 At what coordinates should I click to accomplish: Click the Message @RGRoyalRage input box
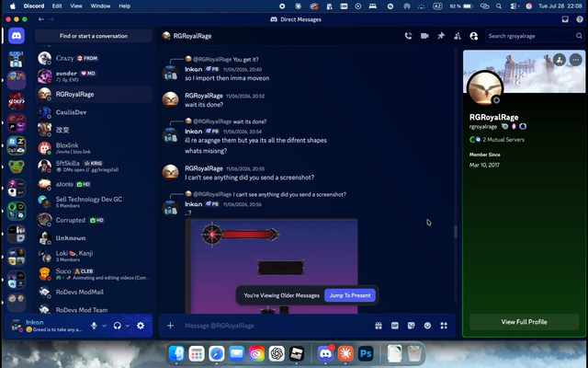[276, 326]
